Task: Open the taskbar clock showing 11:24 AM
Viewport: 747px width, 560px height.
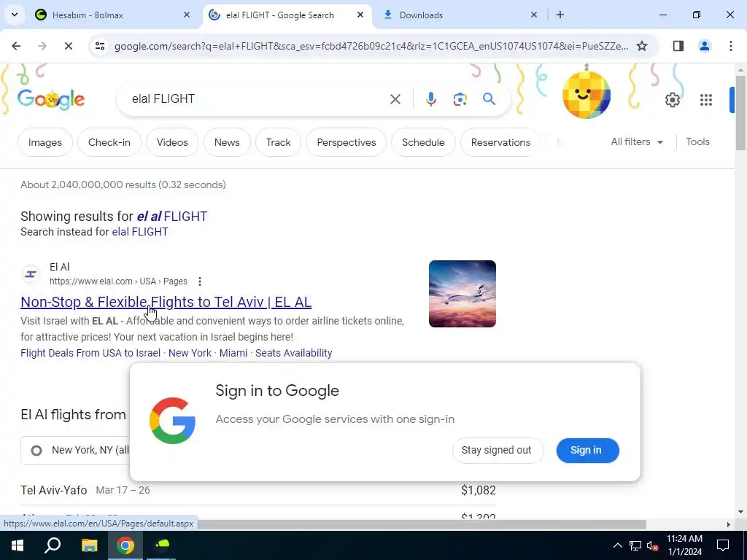Action: point(684,545)
